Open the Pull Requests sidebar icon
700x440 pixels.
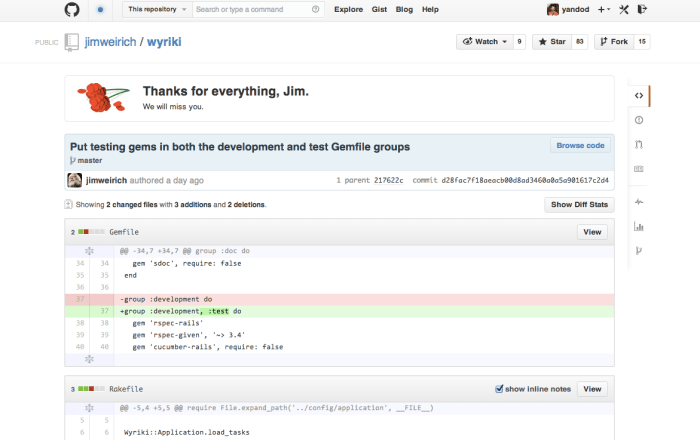639,145
